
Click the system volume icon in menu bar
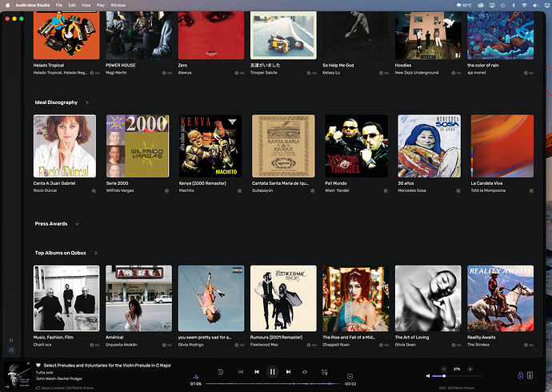535,6
